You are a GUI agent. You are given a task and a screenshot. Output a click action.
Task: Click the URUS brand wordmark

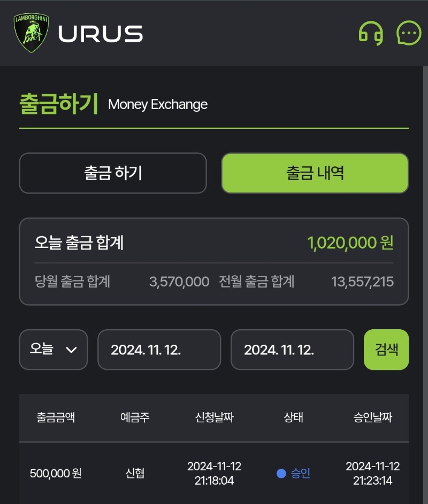pos(101,34)
